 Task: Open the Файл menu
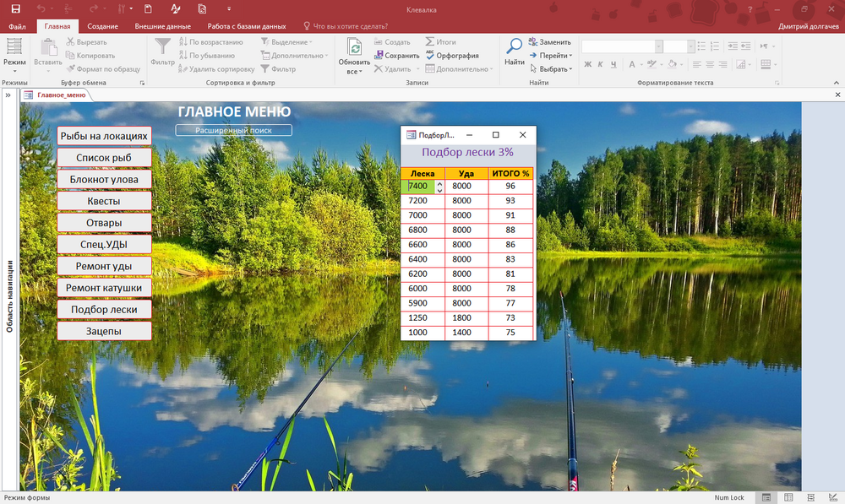[x=17, y=26]
